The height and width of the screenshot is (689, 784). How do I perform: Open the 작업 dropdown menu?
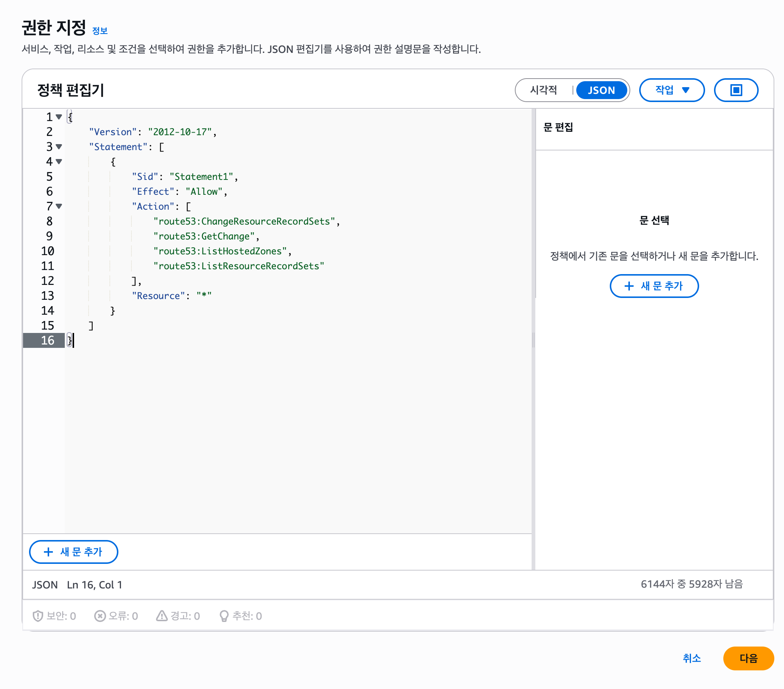click(671, 90)
